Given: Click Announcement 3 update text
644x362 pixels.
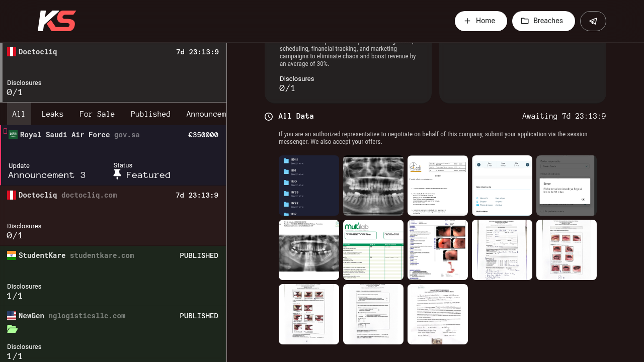Looking at the screenshot, I should point(47,175).
